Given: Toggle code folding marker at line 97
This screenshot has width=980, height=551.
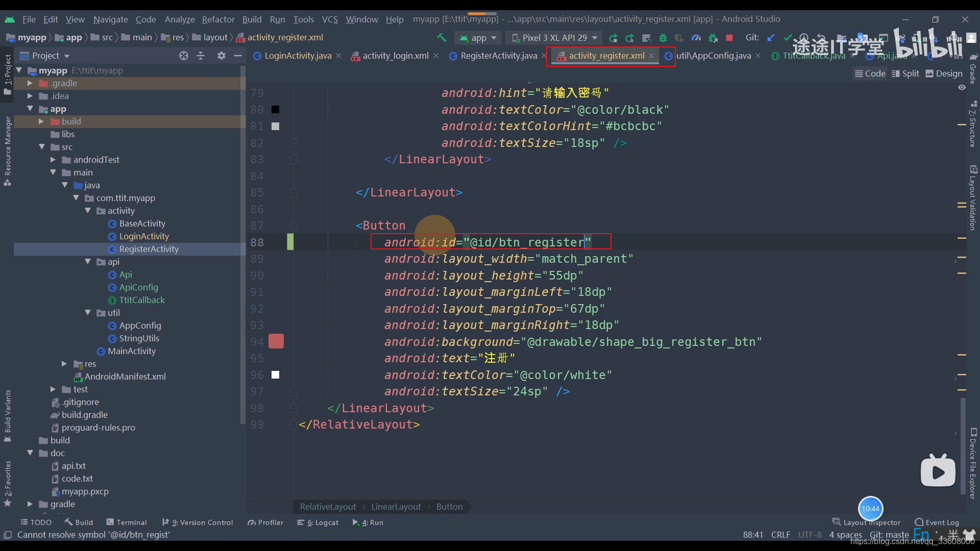Looking at the screenshot, I should click(x=293, y=391).
